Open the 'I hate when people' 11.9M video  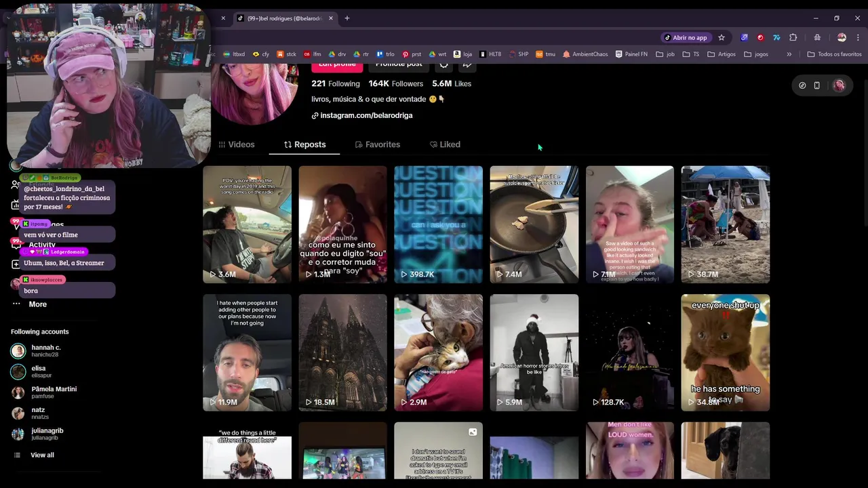point(247,352)
